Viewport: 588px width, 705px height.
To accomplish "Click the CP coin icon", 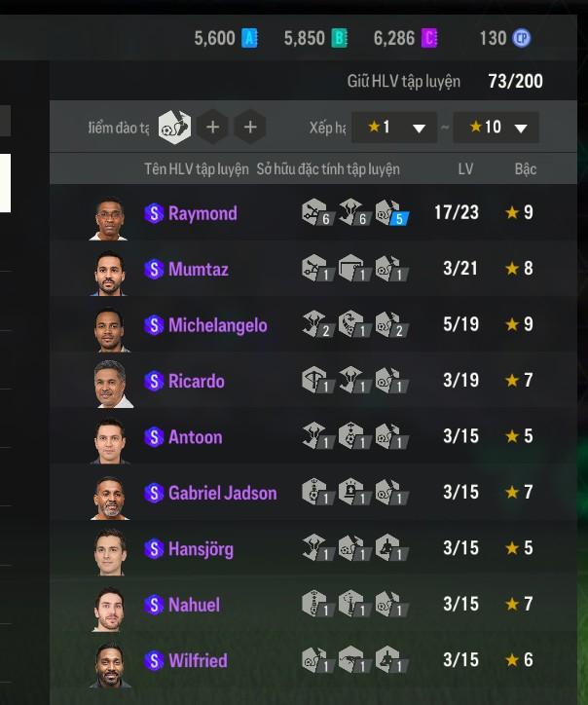I will [522, 38].
